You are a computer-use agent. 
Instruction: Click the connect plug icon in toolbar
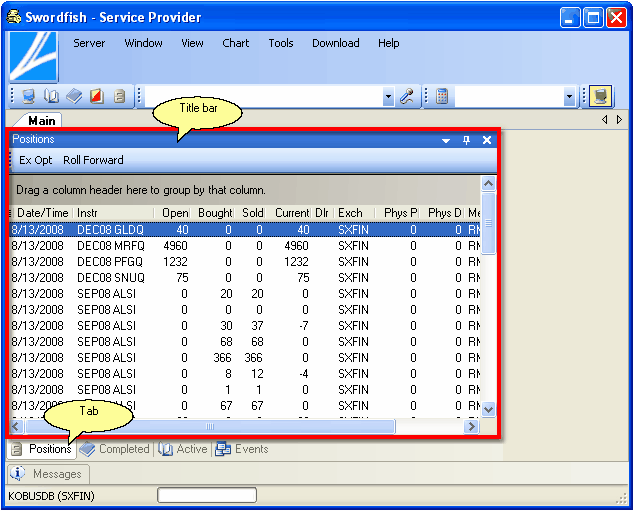(407, 97)
